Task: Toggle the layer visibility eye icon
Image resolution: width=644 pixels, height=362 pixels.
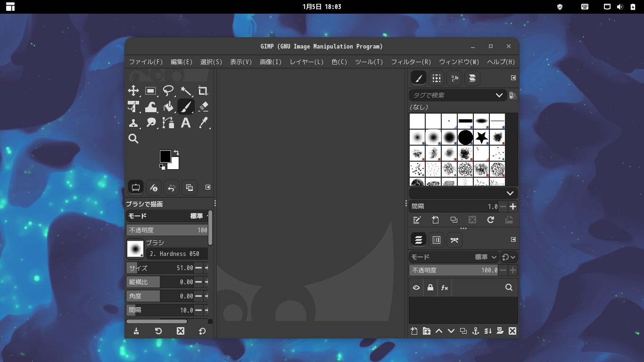Action: pos(416,288)
